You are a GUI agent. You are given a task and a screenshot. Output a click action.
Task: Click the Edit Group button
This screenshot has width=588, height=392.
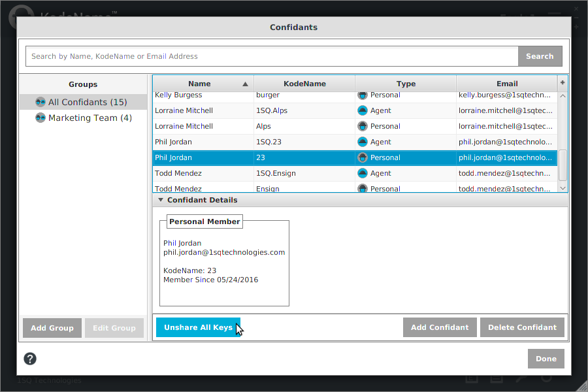tap(114, 328)
